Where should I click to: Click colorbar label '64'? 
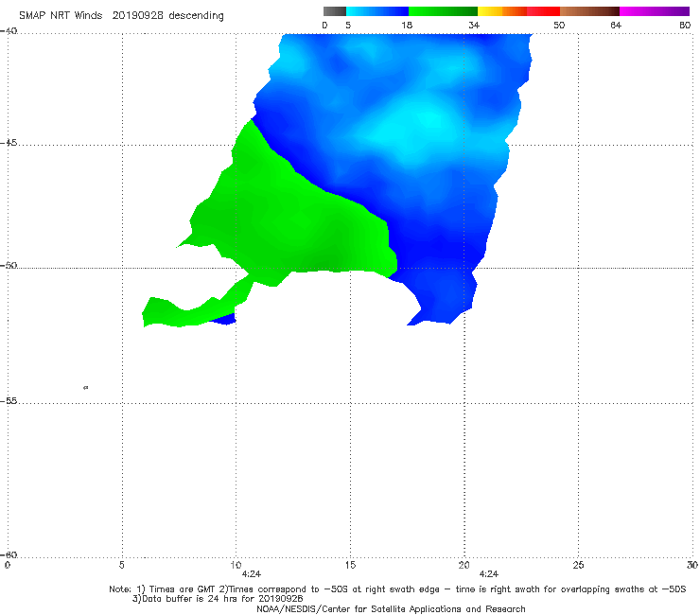[x=616, y=25]
